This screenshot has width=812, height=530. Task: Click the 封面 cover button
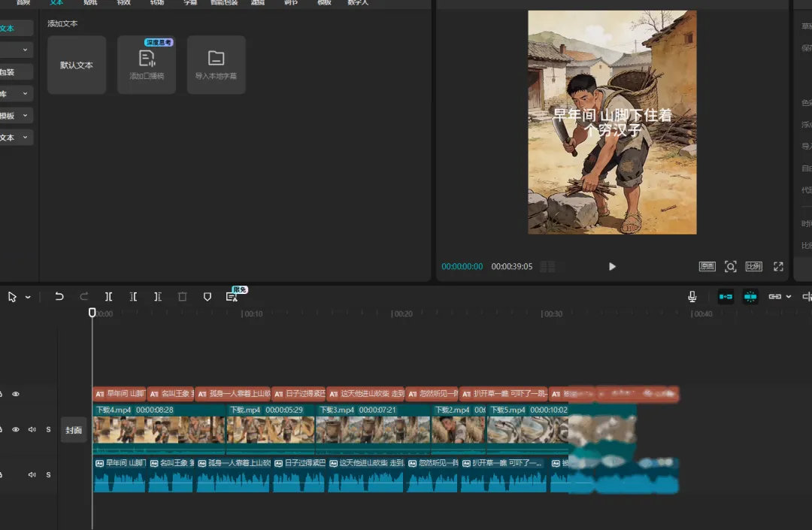pos(74,430)
